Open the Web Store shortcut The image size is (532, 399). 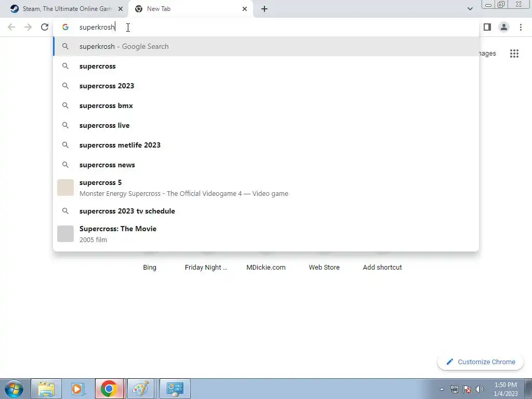pyautogui.click(x=324, y=268)
